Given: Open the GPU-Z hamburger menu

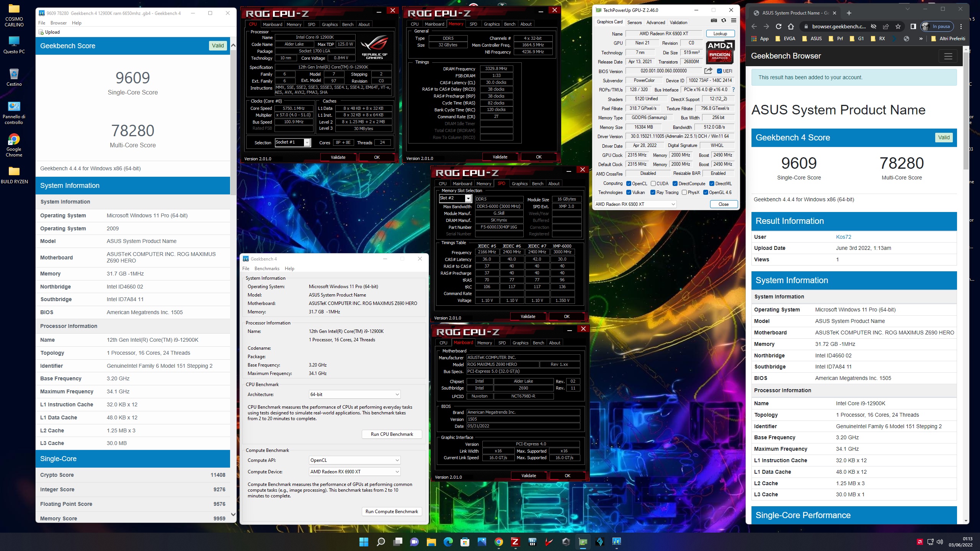Looking at the screenshot, I should (x=733, y=21).
